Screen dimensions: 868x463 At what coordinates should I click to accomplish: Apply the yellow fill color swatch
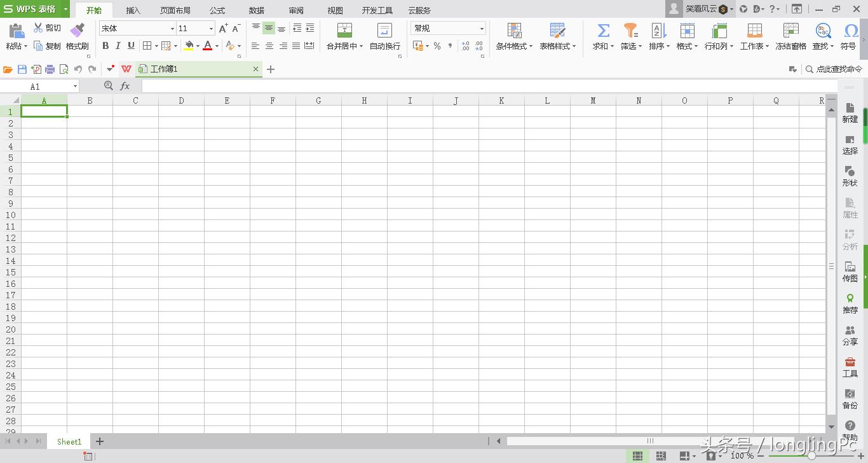click(189, 46)
